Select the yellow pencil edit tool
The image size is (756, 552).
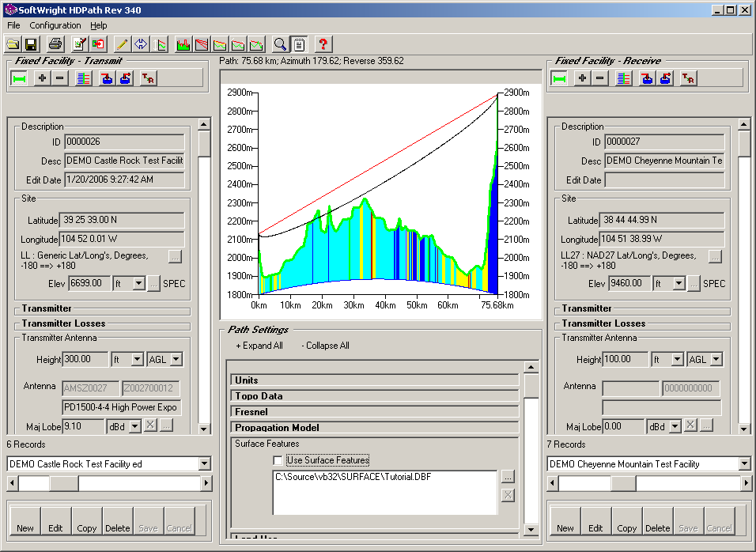pos(122,44)
